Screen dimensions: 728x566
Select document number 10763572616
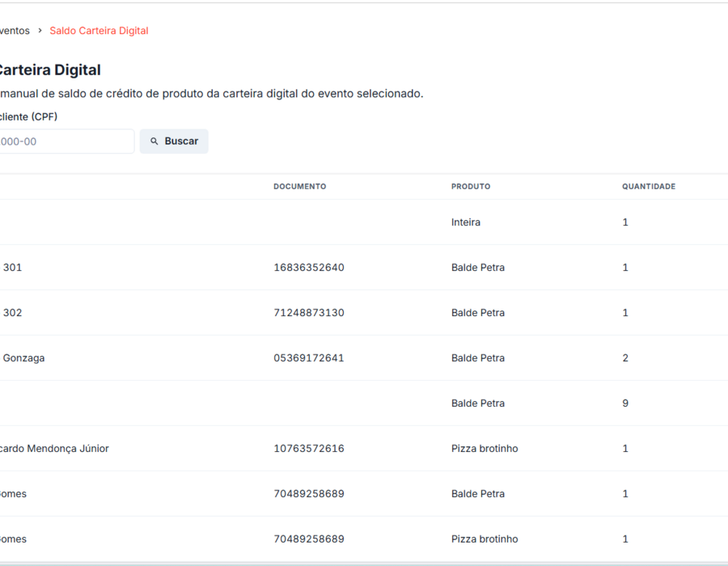coord(309,449)
